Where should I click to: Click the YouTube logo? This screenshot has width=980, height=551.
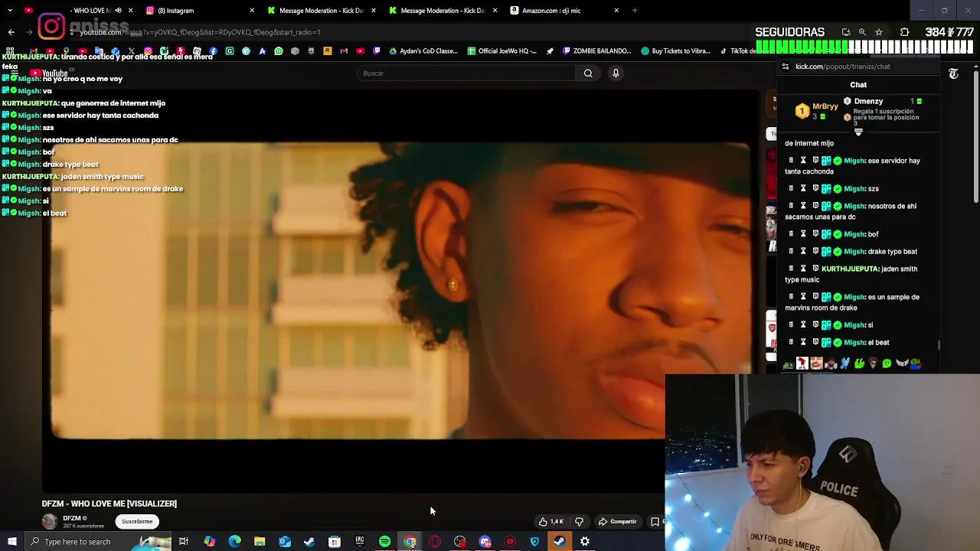coord(49,73)
